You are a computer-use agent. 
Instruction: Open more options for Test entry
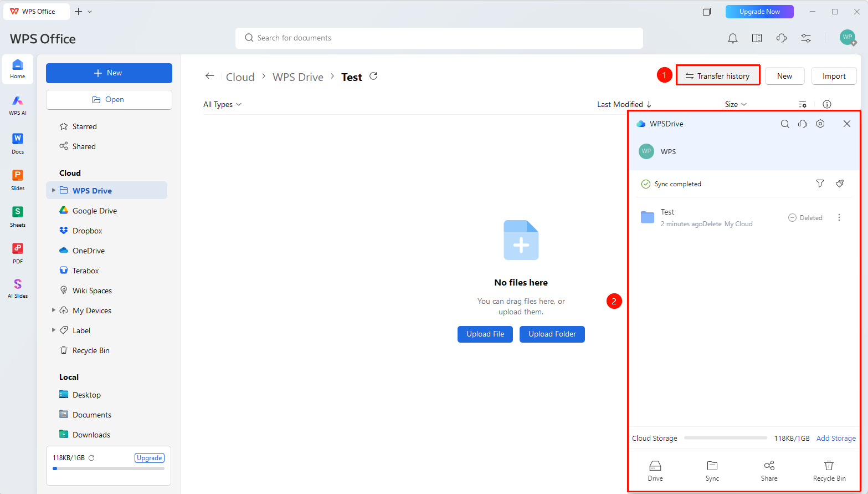point(839,218)
